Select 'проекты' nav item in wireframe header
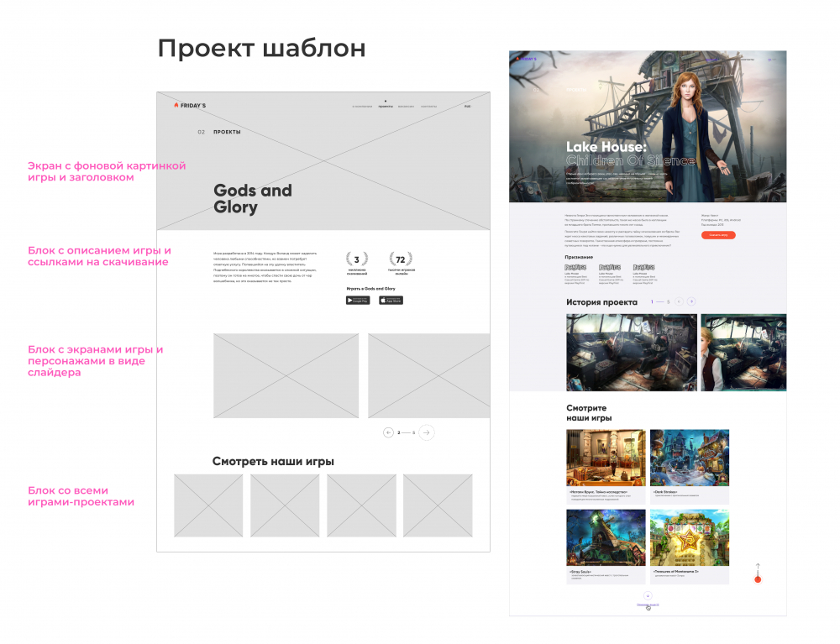The image size is (840, 644). pyautogui.click(x=386, y=107)
